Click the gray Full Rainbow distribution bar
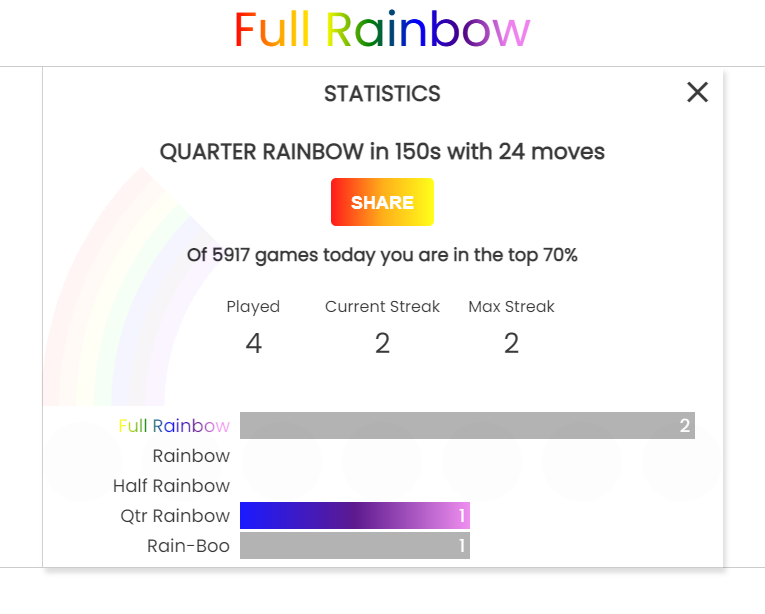Image resolution: width=765 pixels, height=614 pixels. pos(467,426)
